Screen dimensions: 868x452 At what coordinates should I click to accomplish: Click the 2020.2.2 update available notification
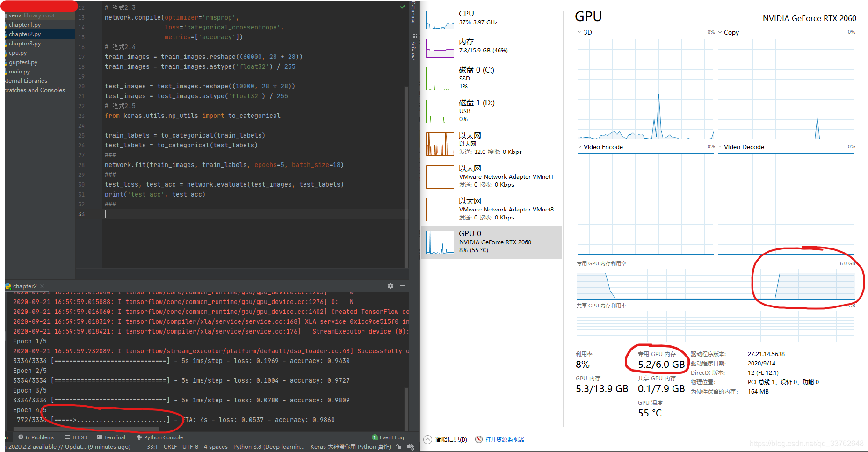pos(68,447)
